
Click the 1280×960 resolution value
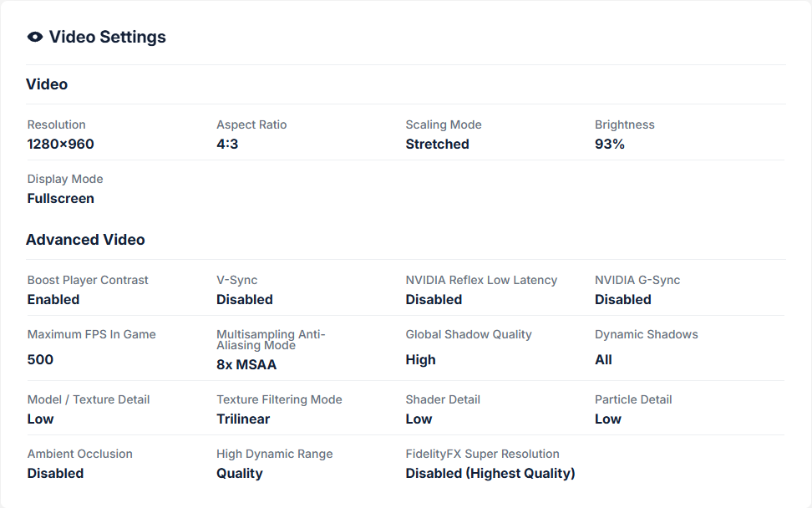[x=60, y=144]
